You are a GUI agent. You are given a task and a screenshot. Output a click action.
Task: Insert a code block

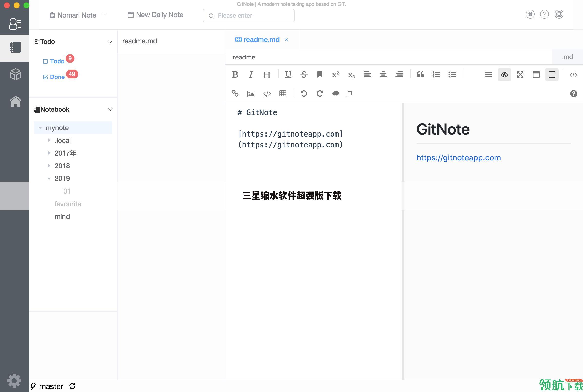click(x=267, y=94)
